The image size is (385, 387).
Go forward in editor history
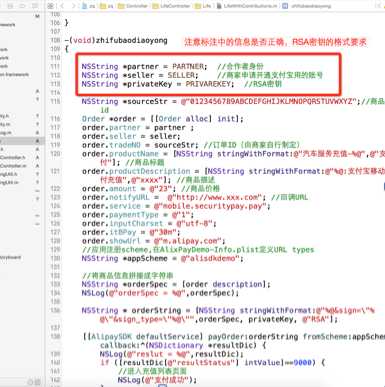click(73, 6)
